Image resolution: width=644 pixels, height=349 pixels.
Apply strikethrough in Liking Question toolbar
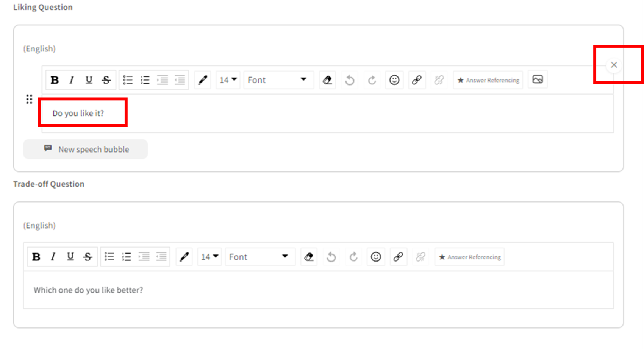(x=106, y=80)
